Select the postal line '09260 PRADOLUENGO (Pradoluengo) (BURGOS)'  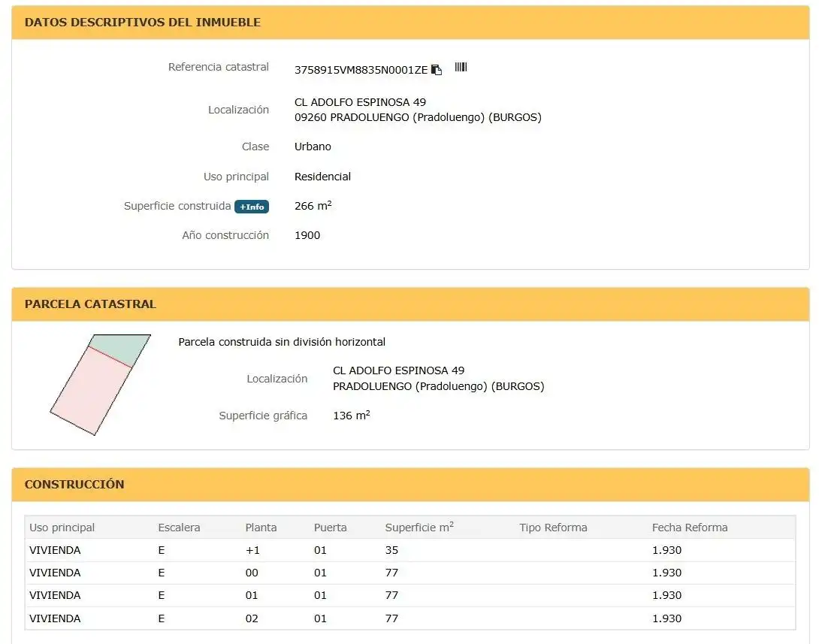pyautogui.click(x=418, y=117)
